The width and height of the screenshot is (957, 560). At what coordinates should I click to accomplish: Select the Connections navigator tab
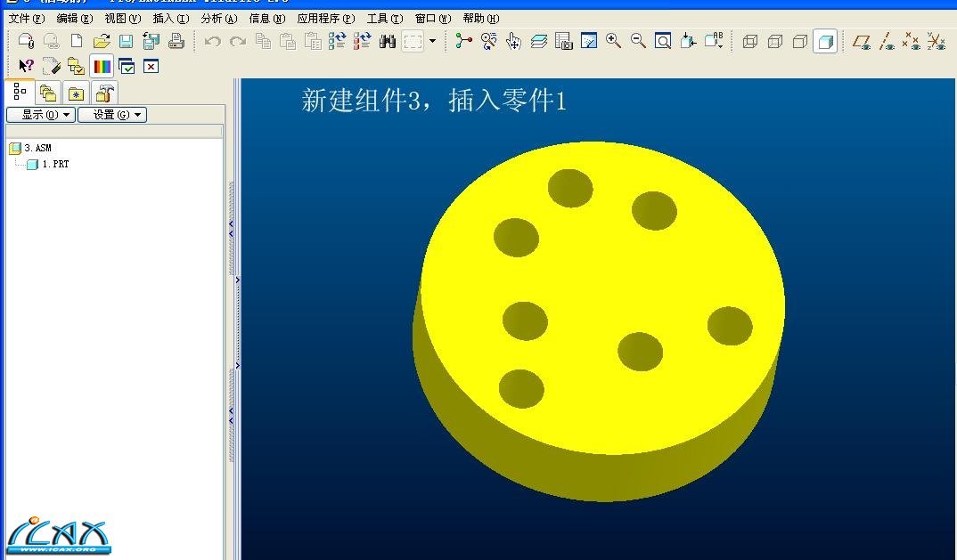pyautogui.click(x=104, y=93)
